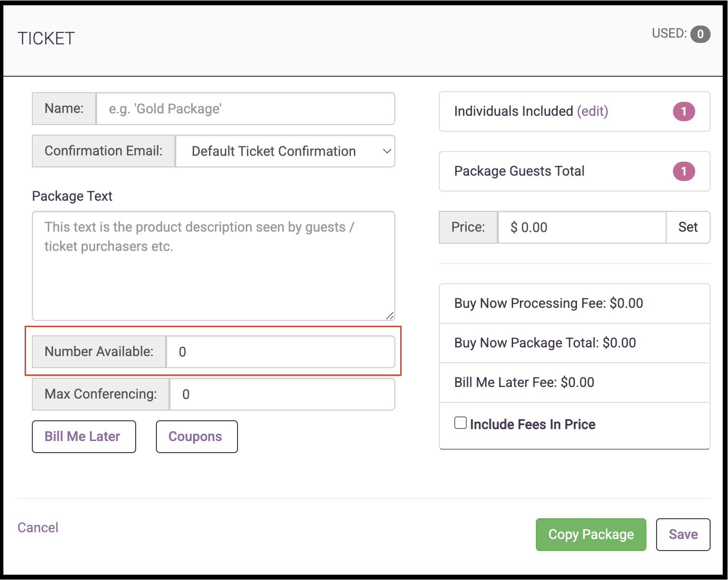
Task: Click the Individuals Included count badge
Action: 684,111
